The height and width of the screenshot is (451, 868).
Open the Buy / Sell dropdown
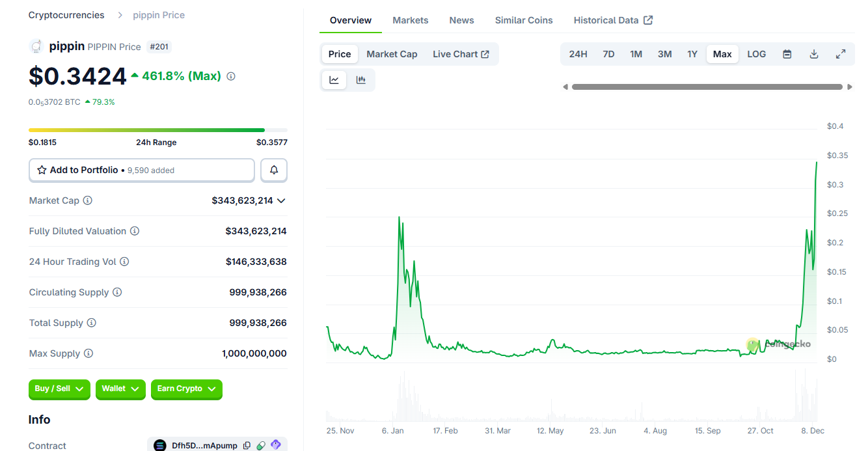click(59, 389)
